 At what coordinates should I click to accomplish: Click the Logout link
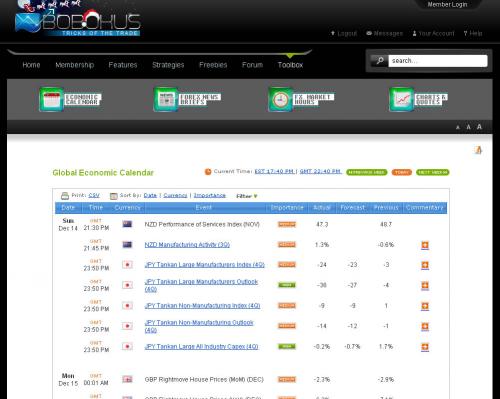344,33
